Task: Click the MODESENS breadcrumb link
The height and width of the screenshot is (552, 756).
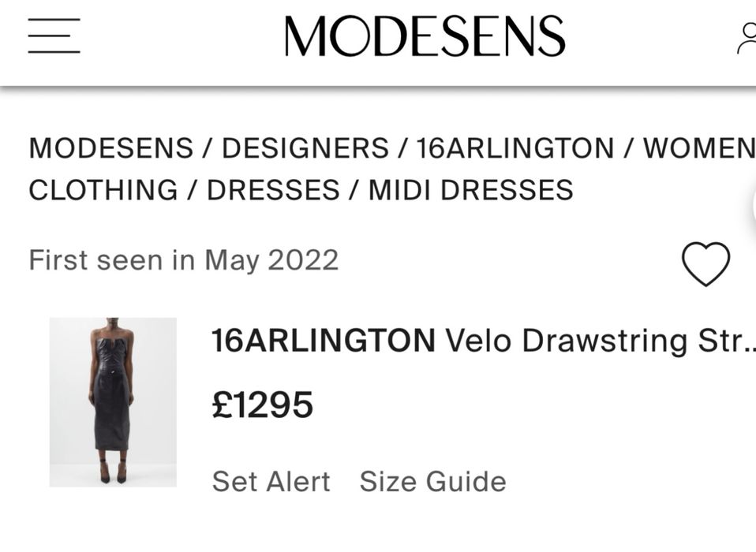Action: click(110, 148)
